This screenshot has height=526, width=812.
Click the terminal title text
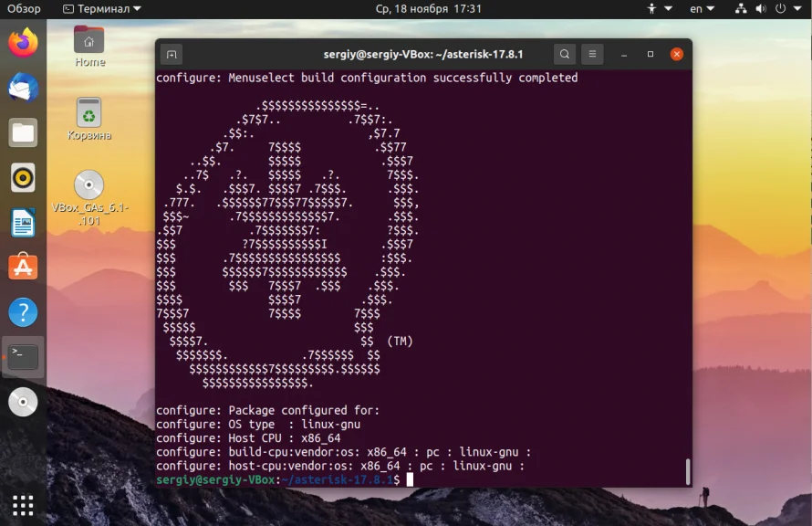[423, 55]
